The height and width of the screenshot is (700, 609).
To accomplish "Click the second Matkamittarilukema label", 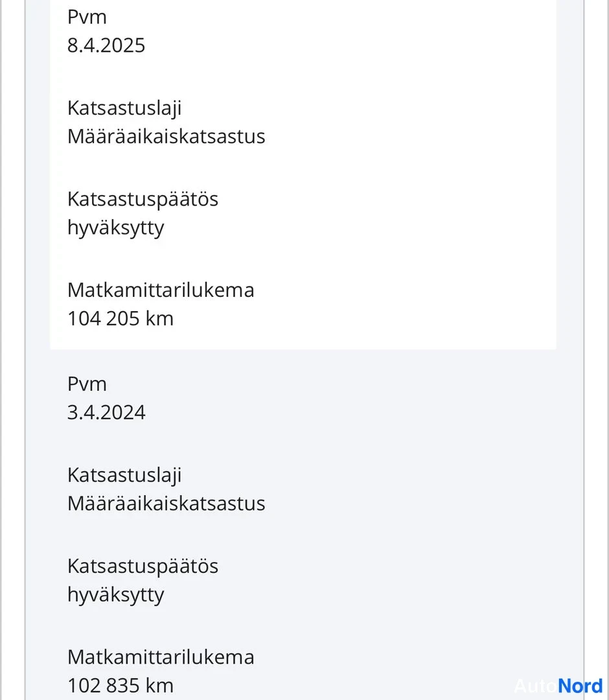I will [x=161, y=657].
